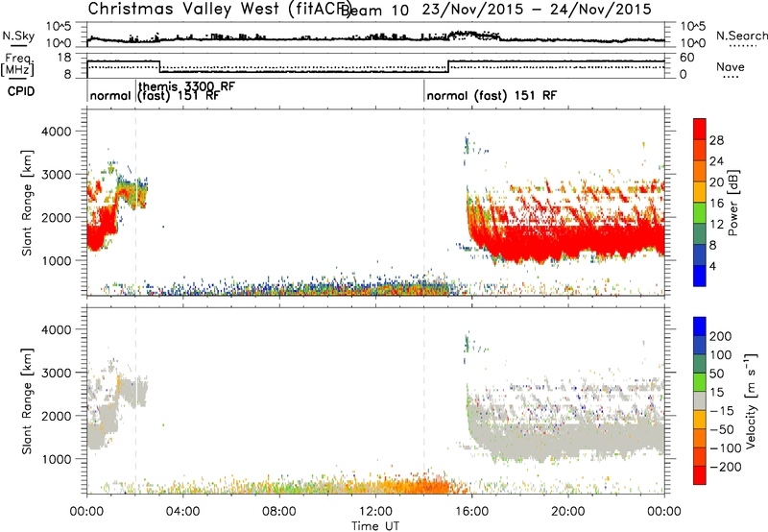The height and width of the screenshot is (532, 768).
Task: Click the 16:00 time tick label
Action: [x=471, y=512]
